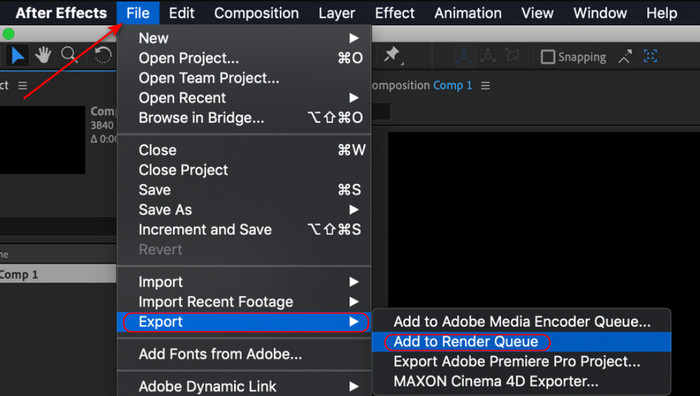
Task: Choose Browse in Bridge…
Action: pyautogui.click(x=244, y=118)
